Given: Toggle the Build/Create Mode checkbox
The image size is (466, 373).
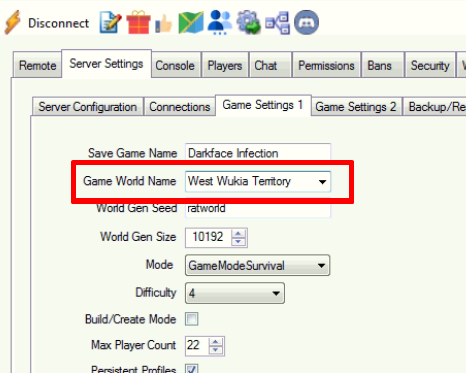Looking at the screenshot, I should (192, 319).
